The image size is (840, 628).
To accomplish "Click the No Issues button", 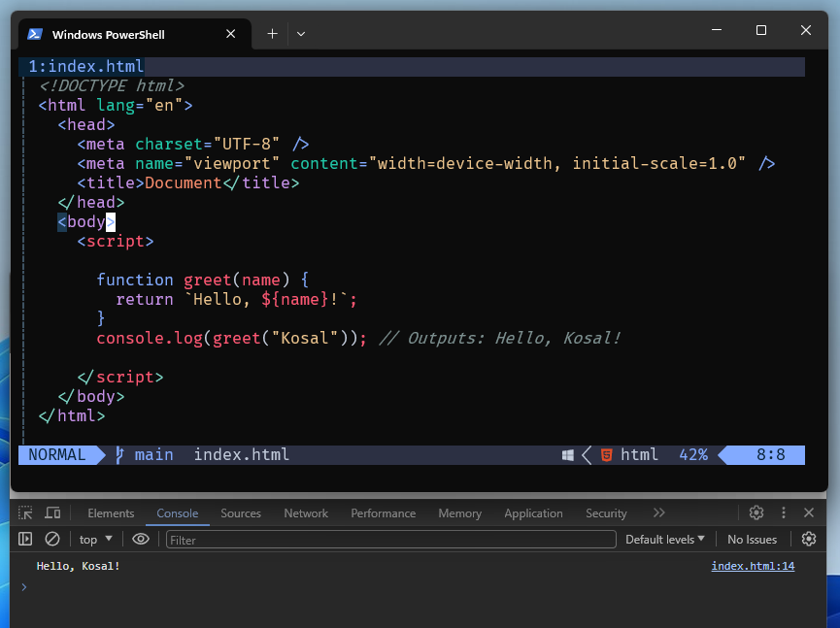I will tap(753, 540).
